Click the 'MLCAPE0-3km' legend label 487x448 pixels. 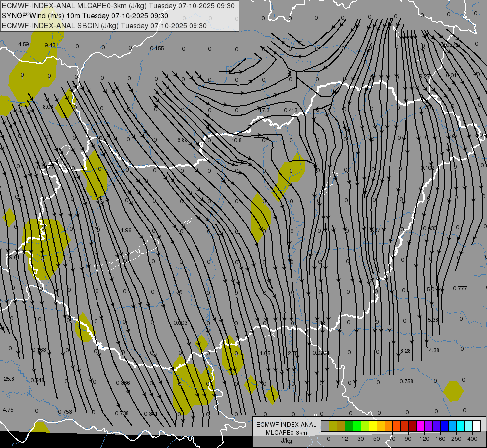click(286, 433)
